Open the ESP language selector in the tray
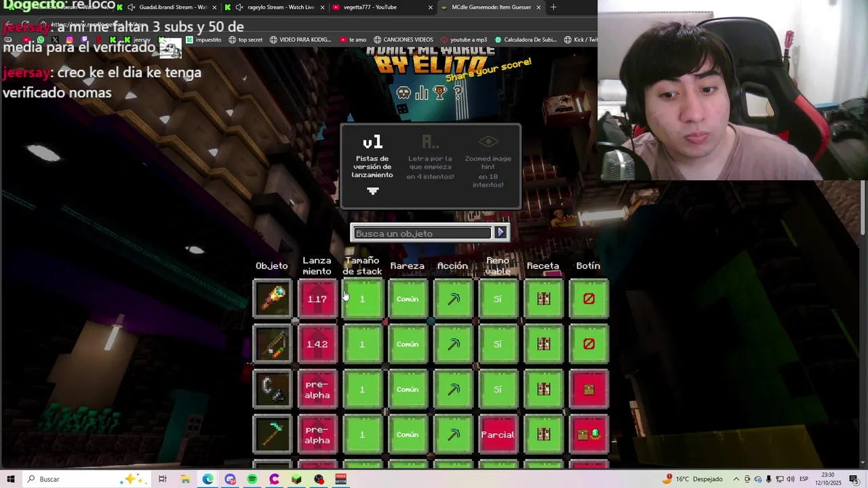The width and height of the screenshot is (868, 488). tap(803, 479)
